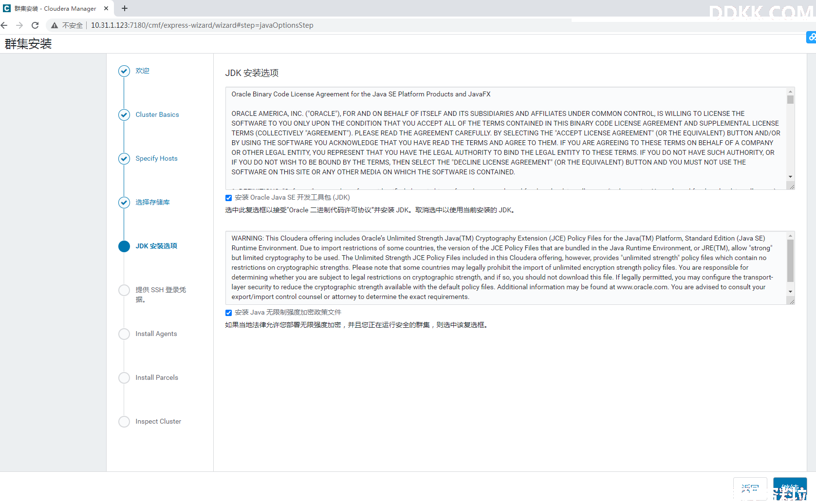Select the Install Parcels step label
Image resolution: width=816 pixels, height=504 pixels.
[x=157, y=378]
